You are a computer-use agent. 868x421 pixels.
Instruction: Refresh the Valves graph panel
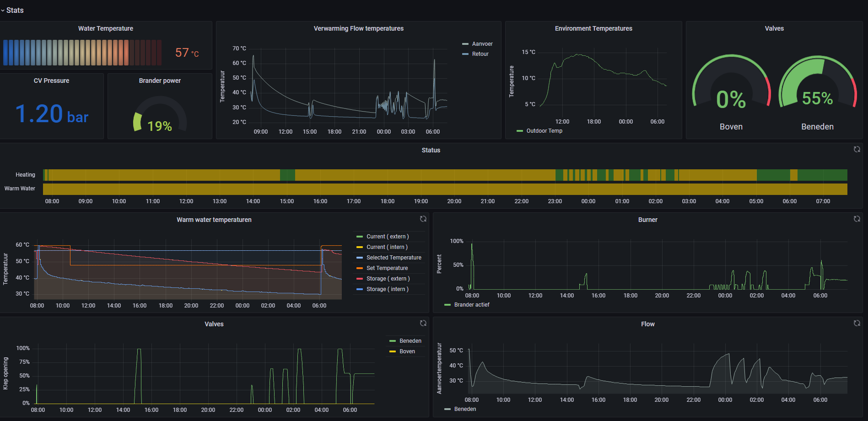(x=423, y=323)
